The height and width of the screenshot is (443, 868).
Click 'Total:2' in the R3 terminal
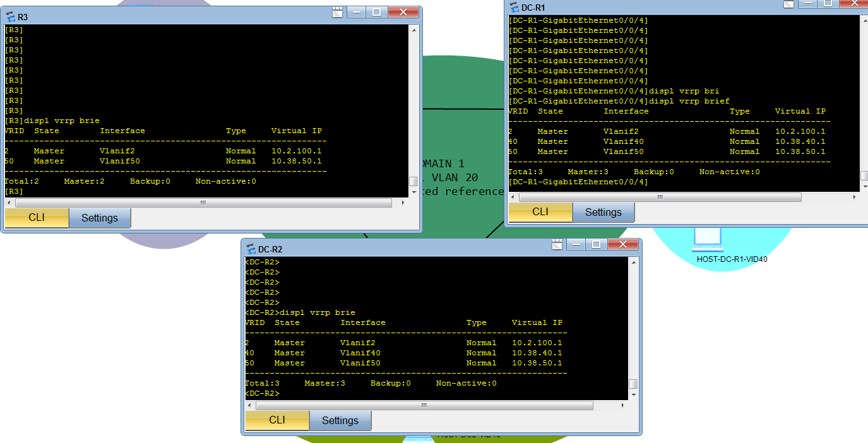click(22, 181)
